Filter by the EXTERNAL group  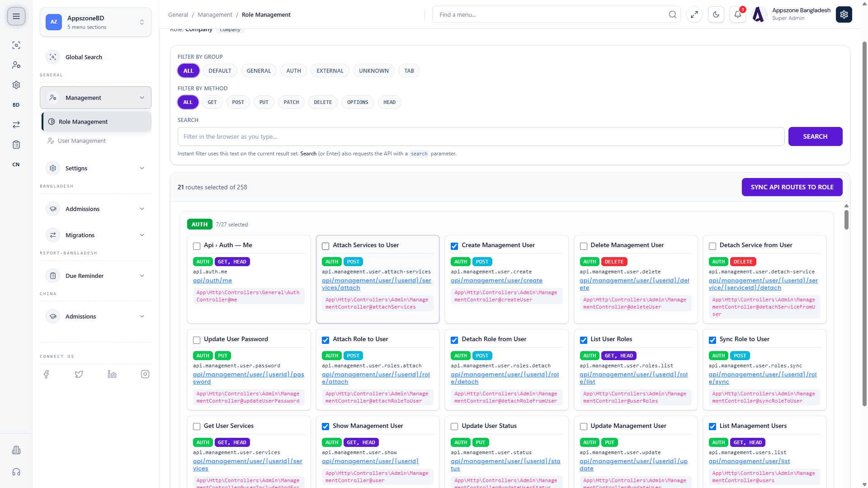pos(330,70)
